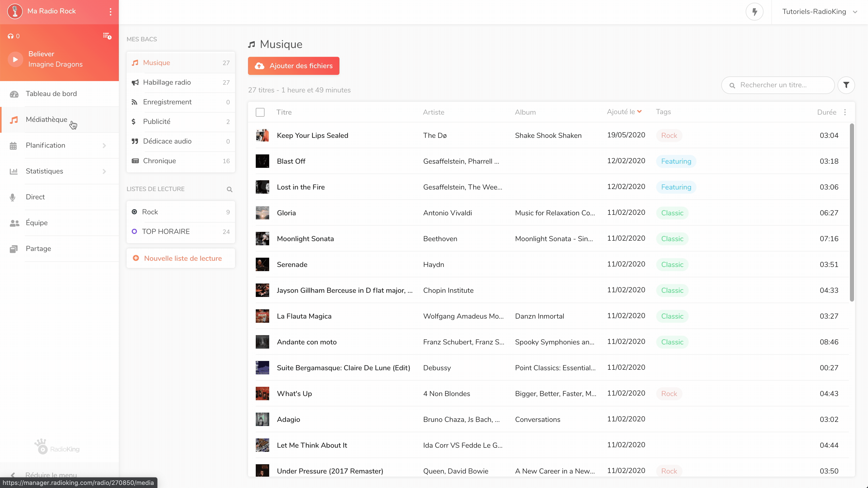This screenshot has width=868, height=488.
Task: Open Médiathèque section
Action: pyautogui.click(x=60, y=120)
